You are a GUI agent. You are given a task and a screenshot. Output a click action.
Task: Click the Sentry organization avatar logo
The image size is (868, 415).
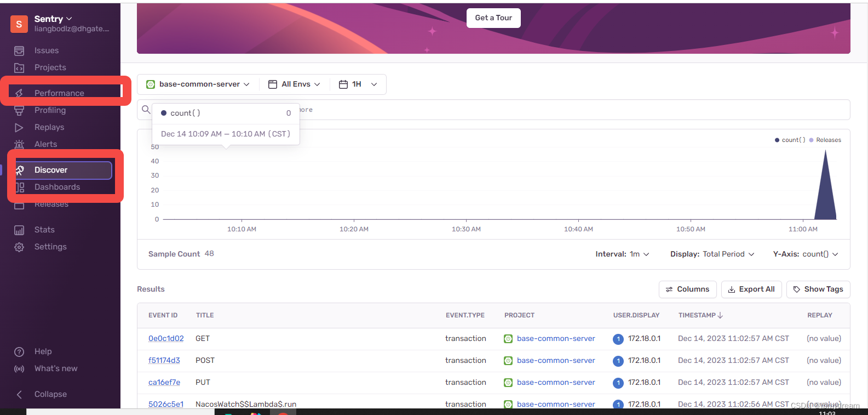point(19,24)
